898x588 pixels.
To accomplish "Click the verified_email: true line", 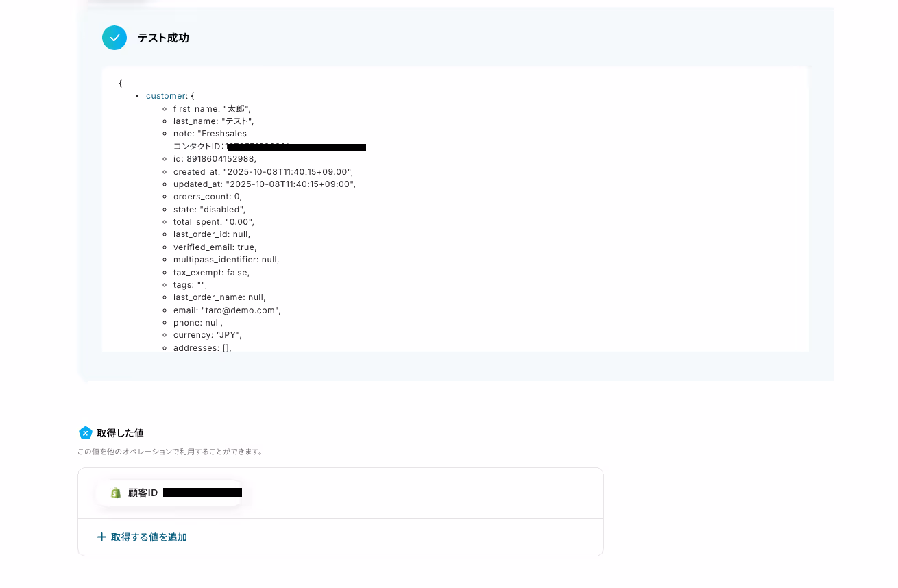I will (215, 247).
